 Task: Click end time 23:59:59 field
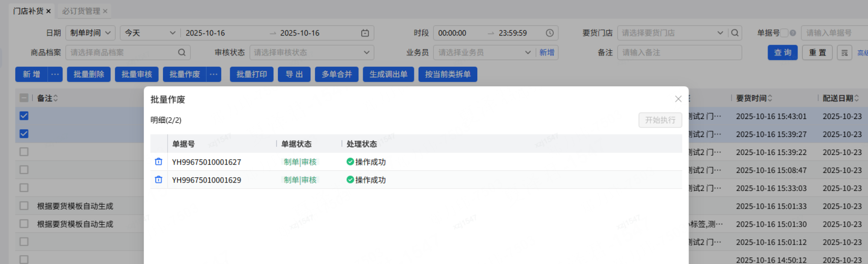pos(513,33)
